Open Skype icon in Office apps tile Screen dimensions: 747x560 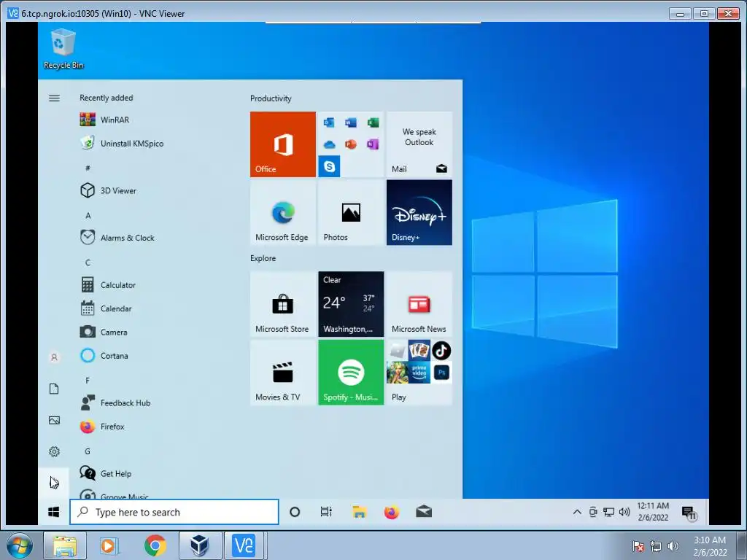pos(329,166)
